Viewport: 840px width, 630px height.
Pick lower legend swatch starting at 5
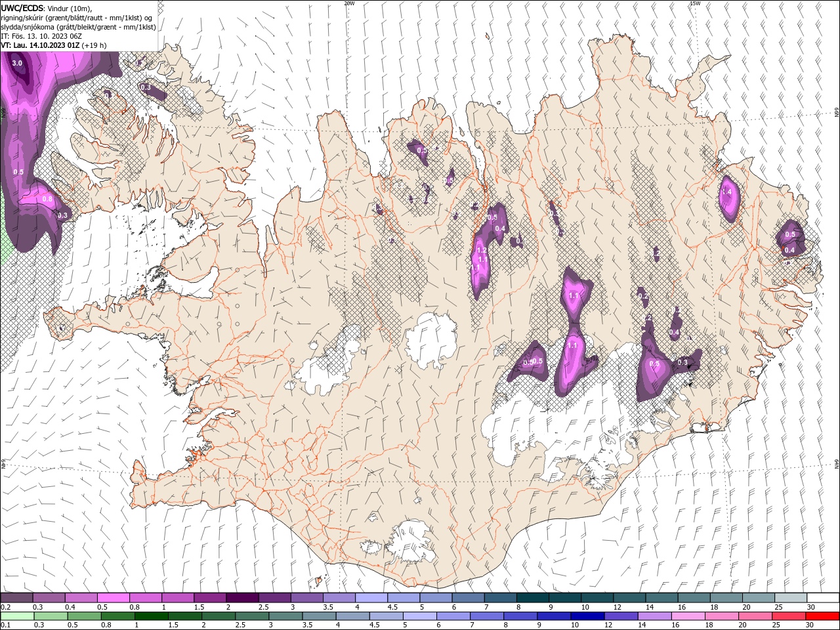pyautogui.click(x=419, y=616)
